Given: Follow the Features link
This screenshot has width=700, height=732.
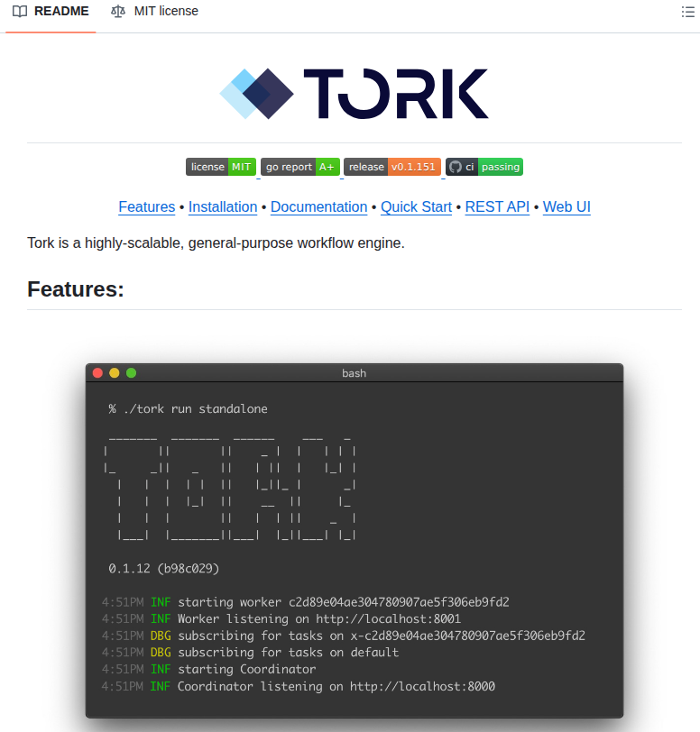Looking at the screenshot, I should pyautogui.click(x=147, y=206).
